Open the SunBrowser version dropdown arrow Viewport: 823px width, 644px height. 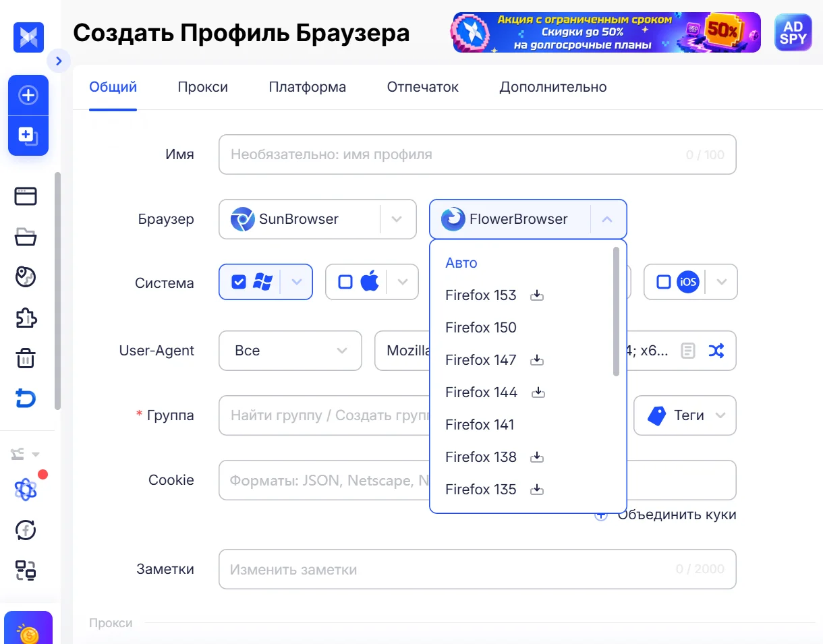(397, 219)
